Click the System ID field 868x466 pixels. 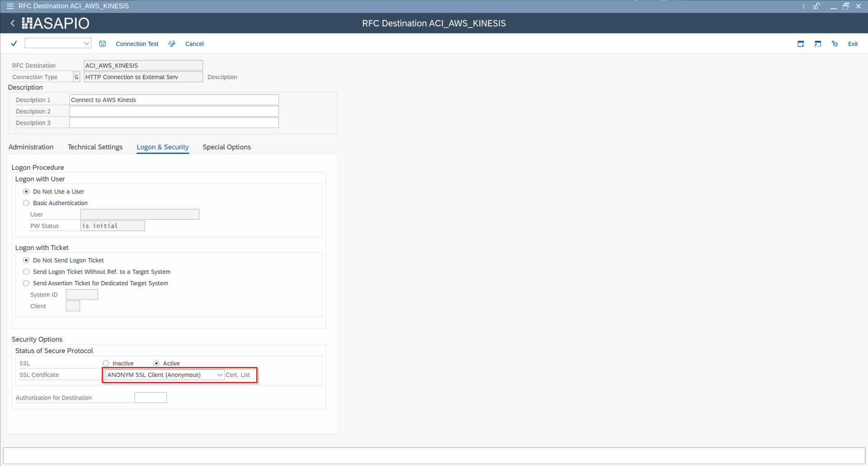coord(82,295)
